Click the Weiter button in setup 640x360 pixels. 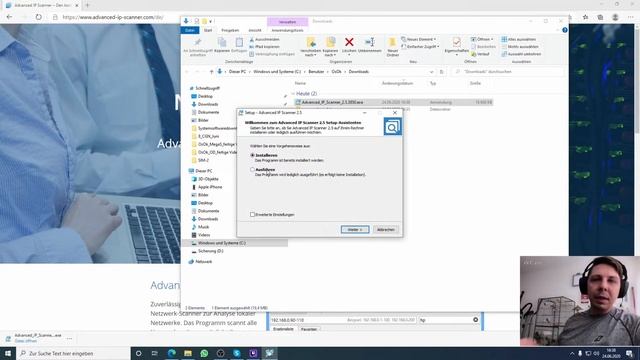355,229
